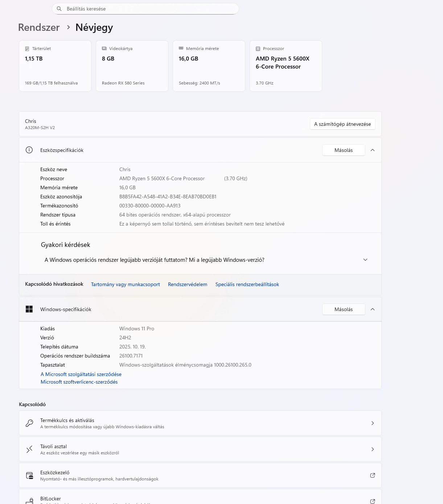Open Microsoft szoftverlicenc-szerződés link
The height and width of the screenshot is (504, 443).
(79, 382)
